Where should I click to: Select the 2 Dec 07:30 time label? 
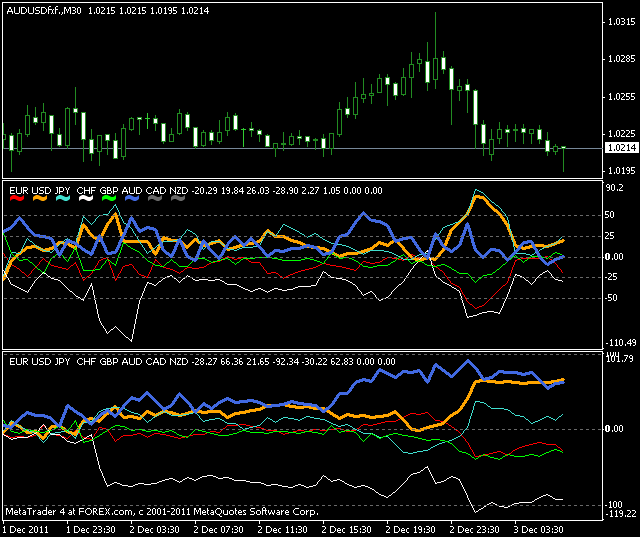click(x=219, y=530)
